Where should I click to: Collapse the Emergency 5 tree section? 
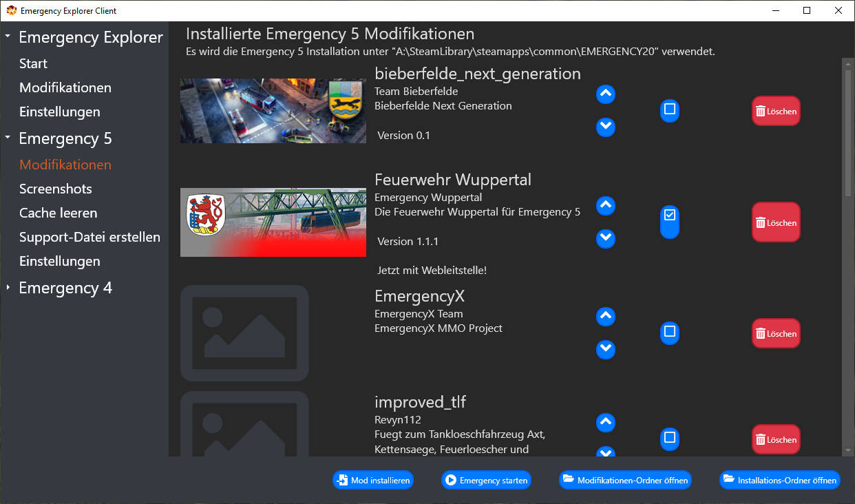pos(8,137)
